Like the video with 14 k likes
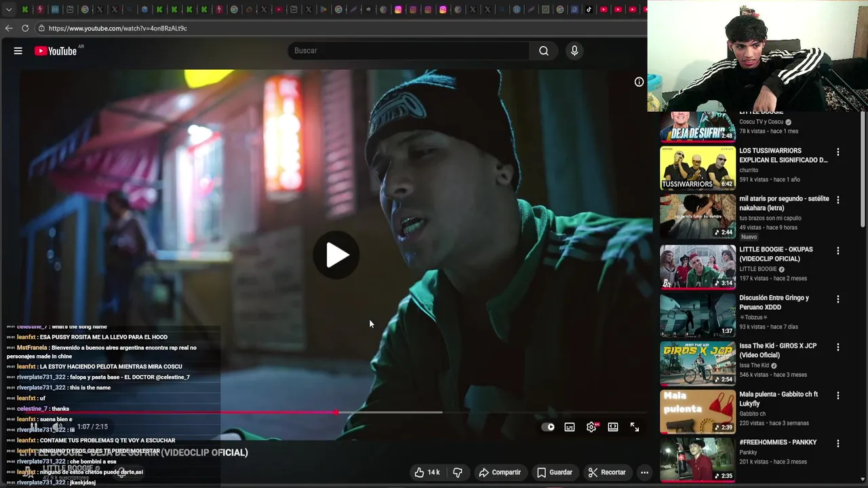The width and height of the screenshot is (868, 488). pyautogui.click(x=427, y=472)
